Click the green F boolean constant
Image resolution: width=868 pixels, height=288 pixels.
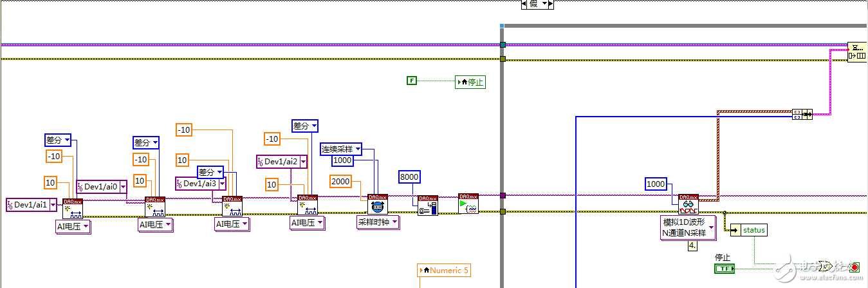click(x=412, y=81)
